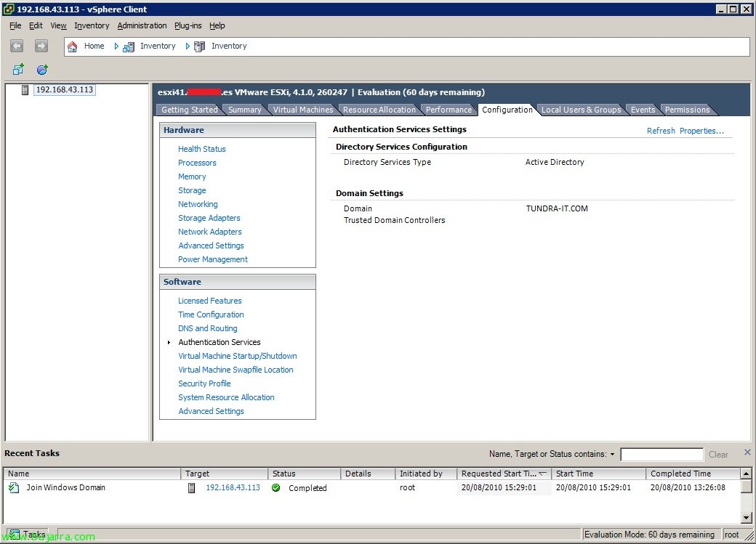This screenshot has height=544, width=756.
Task: Select Authentication Services in Software list
Action: (220, 342)
